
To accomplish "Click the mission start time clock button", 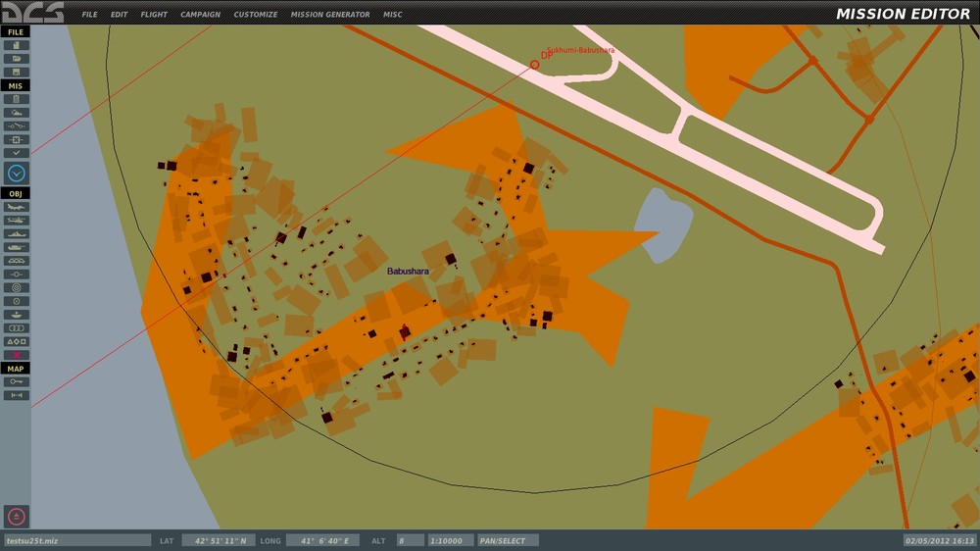I will point(17,174).
